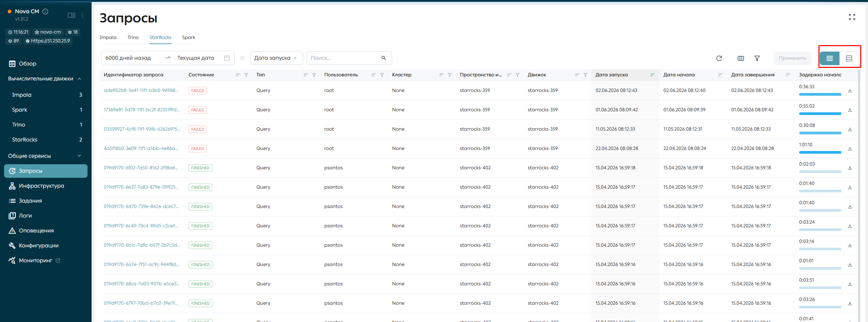Switch to the Trino tab

133,38
